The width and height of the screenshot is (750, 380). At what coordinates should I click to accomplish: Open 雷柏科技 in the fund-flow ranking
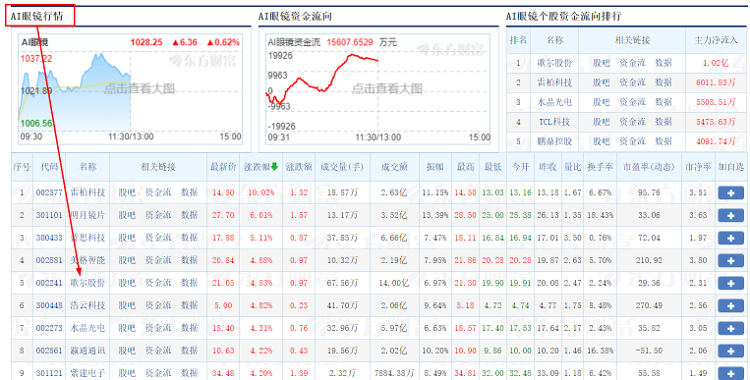pos(555,82)
